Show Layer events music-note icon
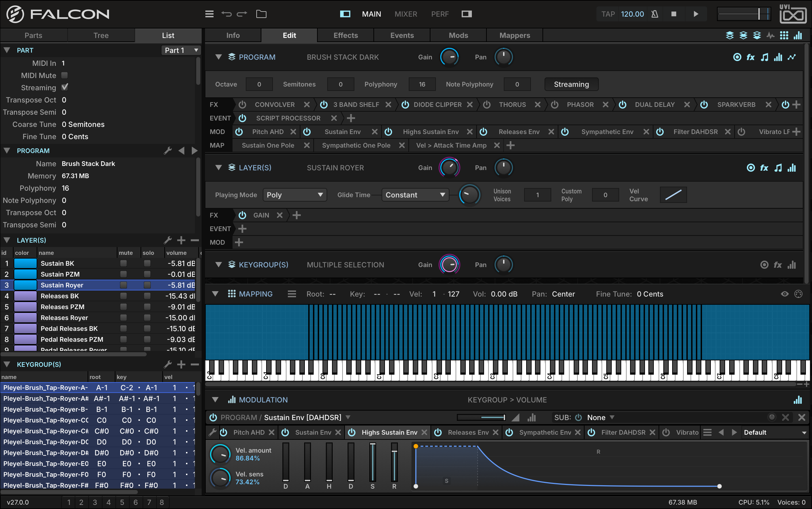The height and width of the screenshot is (509, 812). tap(778, 168)
